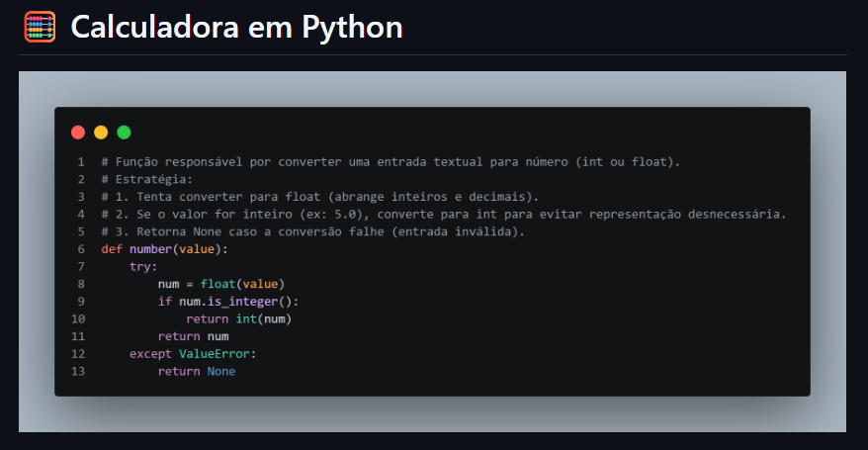Click line number 13 in the gutter

78,372
